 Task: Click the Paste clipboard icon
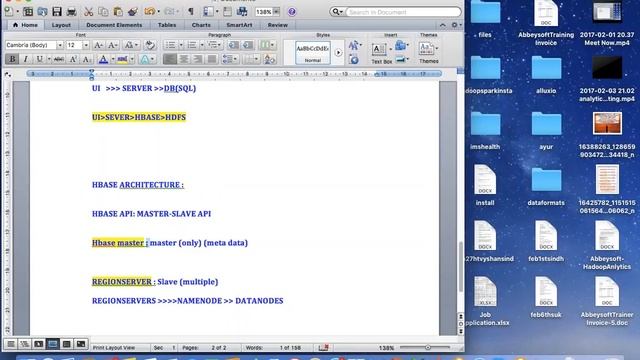[x=118, y=11]
